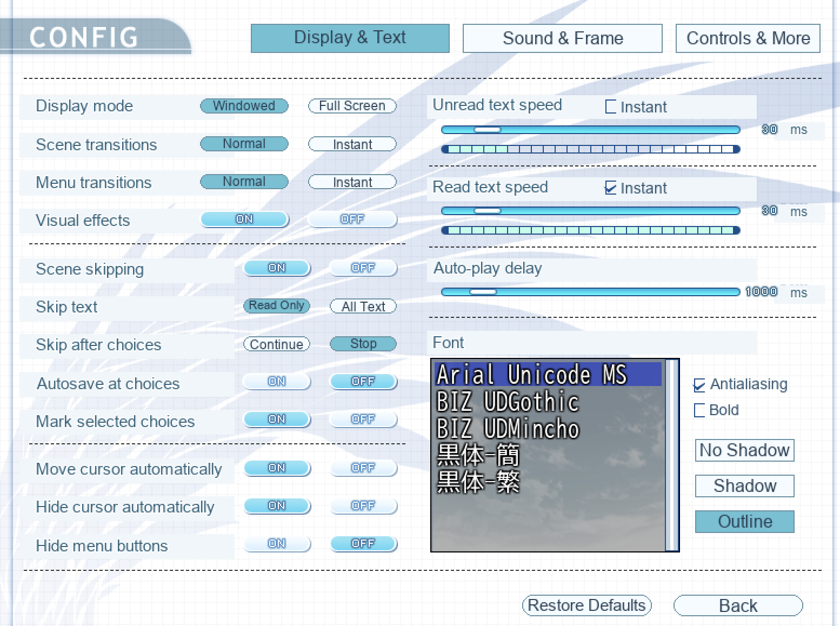The width and height of the screenshot is (840, 626).
Task: Turn Autosave at choices ON
Action: (x=276, y=381)
